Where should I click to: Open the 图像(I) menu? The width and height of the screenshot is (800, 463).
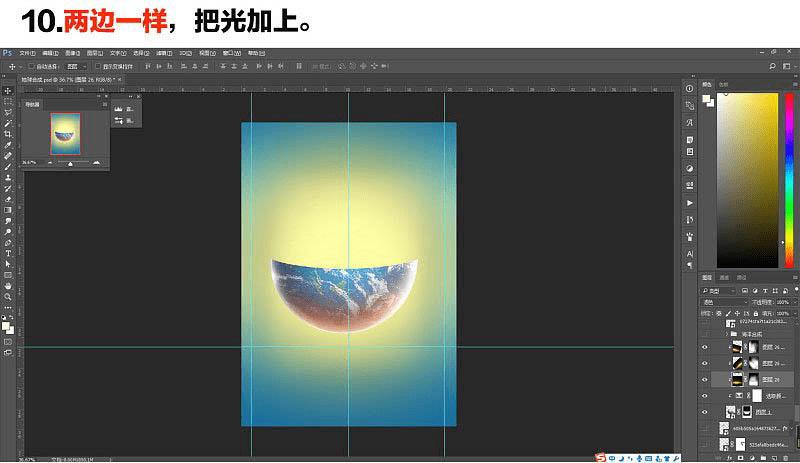pos(72,53)
